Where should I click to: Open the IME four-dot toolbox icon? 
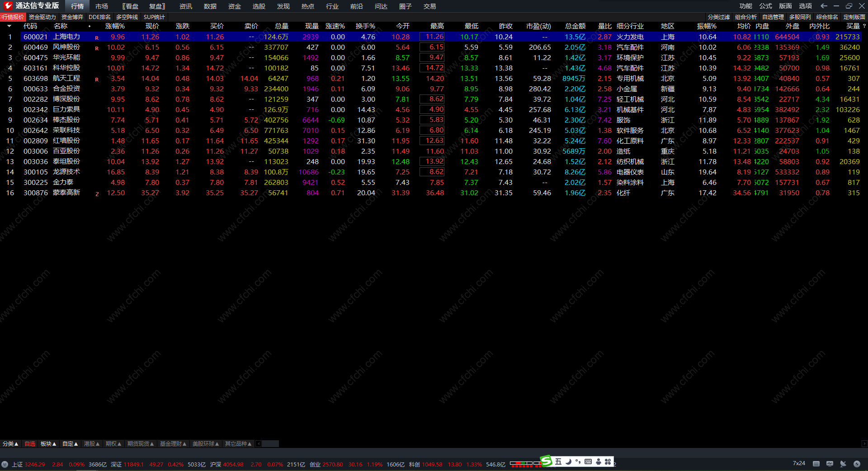click(x=608, y=462)
